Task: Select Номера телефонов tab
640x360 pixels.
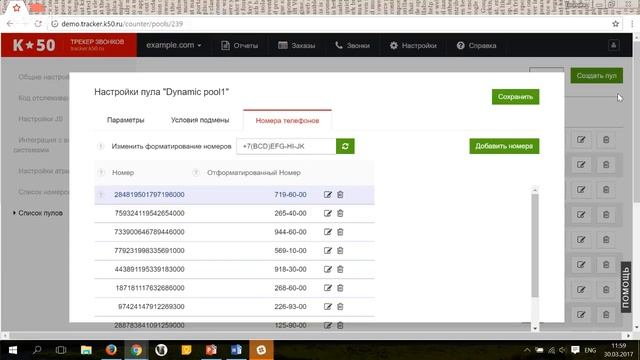Action: [x=287, y=120]
